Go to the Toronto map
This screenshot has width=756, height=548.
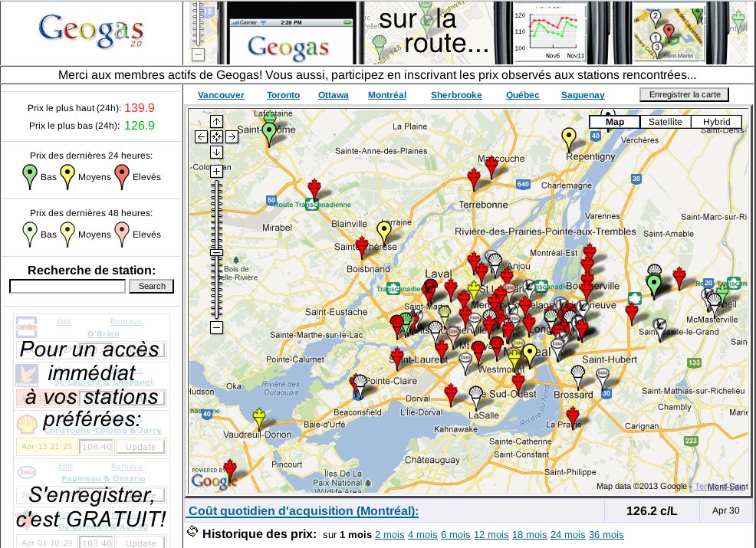click(x=283, y=95)
